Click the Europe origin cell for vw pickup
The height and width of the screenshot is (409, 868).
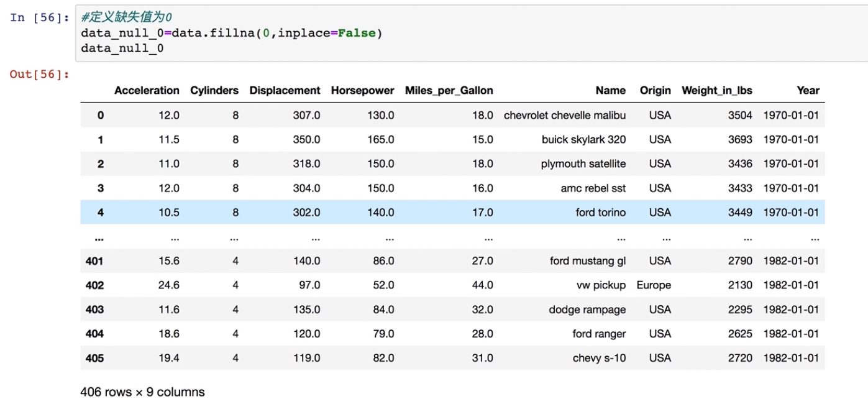pos(653,285)
